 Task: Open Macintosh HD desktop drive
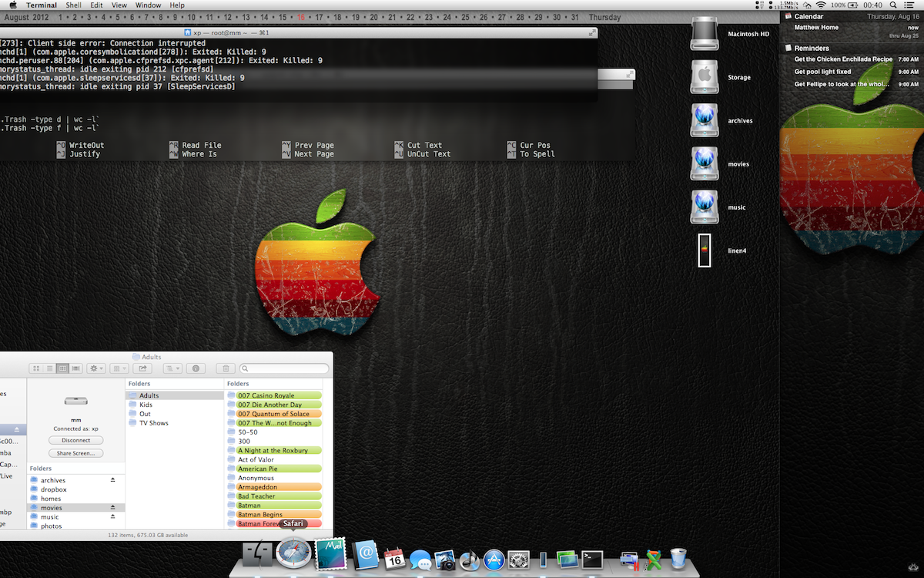click(x=705, y=34)
